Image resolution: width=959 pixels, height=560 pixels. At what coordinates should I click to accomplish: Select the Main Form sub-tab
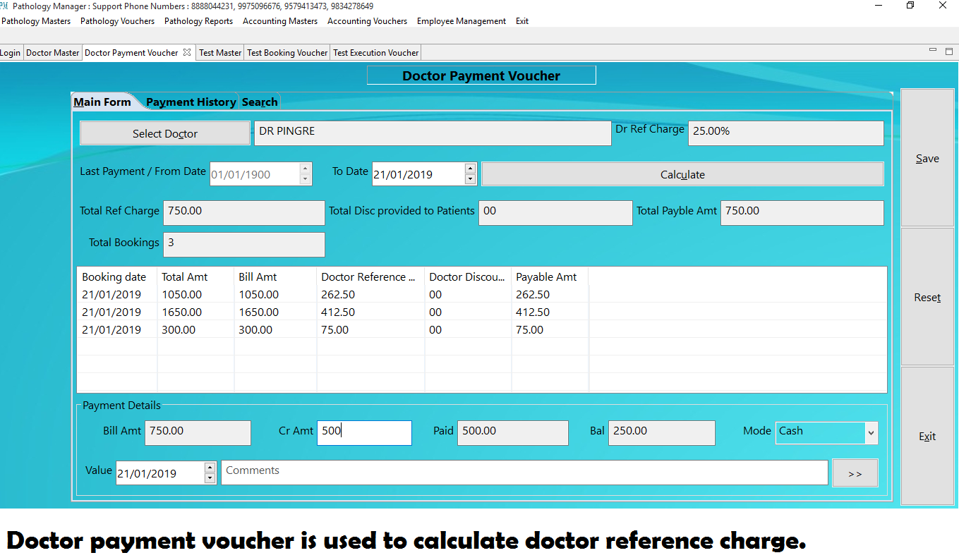pyautogui.click(x=102, y=102)
